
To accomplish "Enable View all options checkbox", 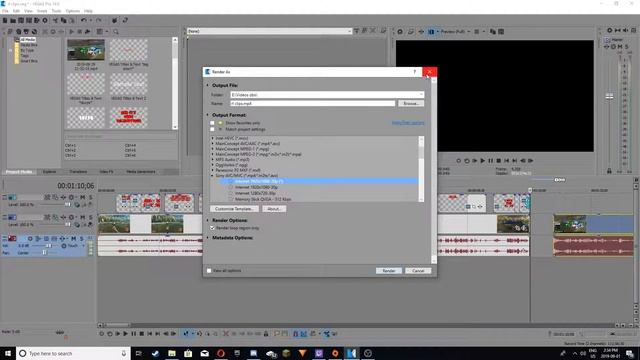I will [209, 271].
